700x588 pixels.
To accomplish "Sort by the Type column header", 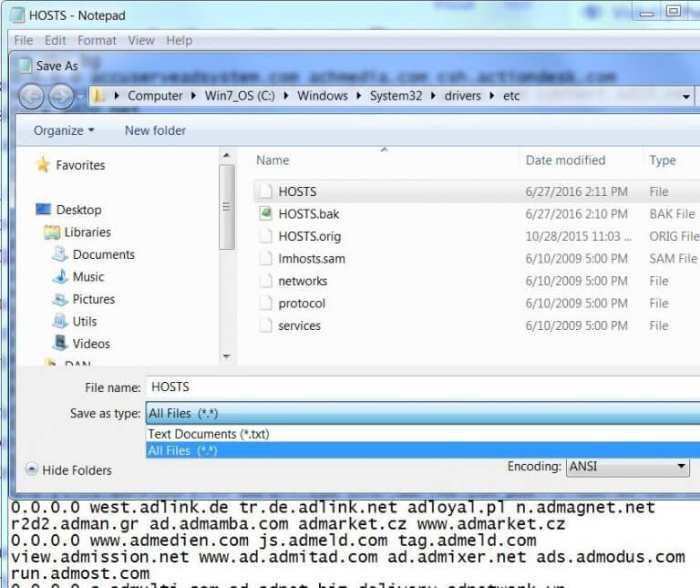I will 663,160.
